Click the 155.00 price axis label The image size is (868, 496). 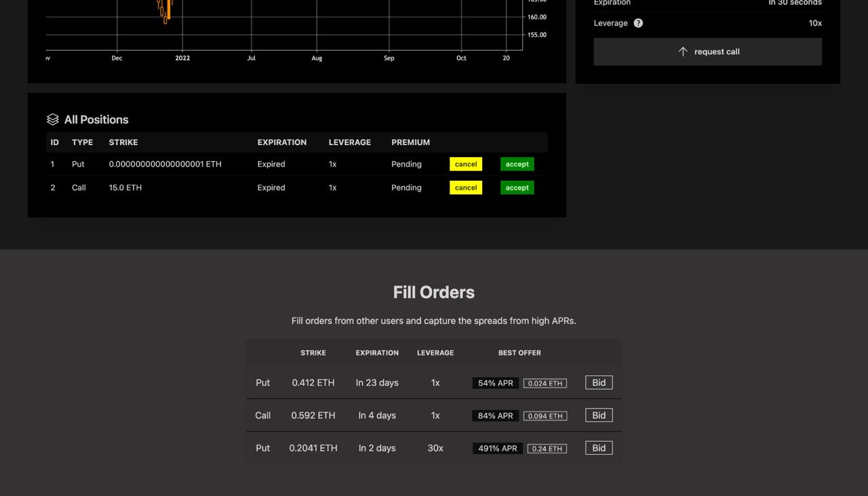point(537,35)
